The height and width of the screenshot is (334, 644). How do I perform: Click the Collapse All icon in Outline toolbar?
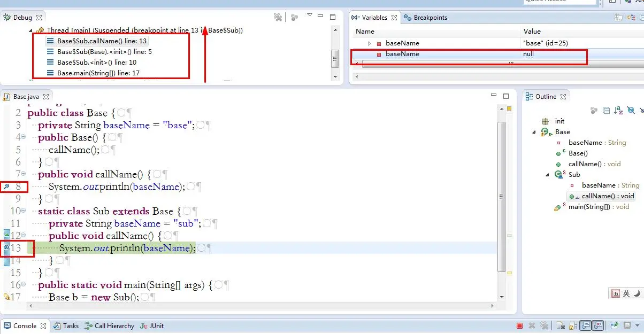pos(606,110)
